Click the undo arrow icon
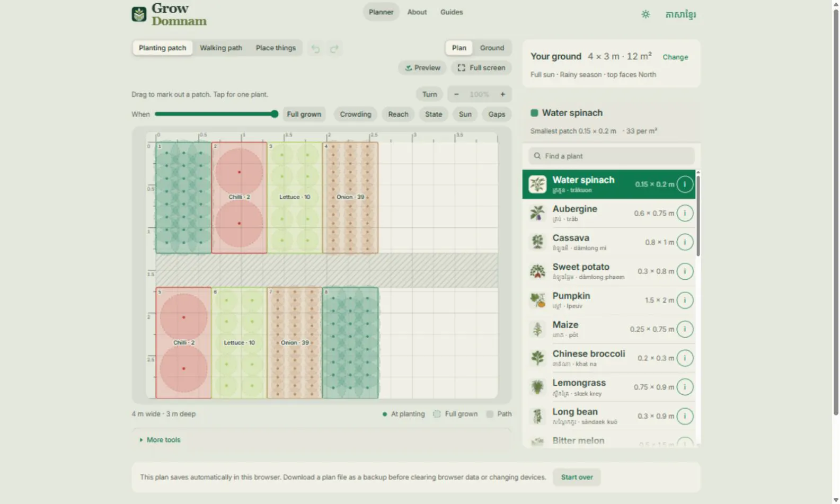 316,49
